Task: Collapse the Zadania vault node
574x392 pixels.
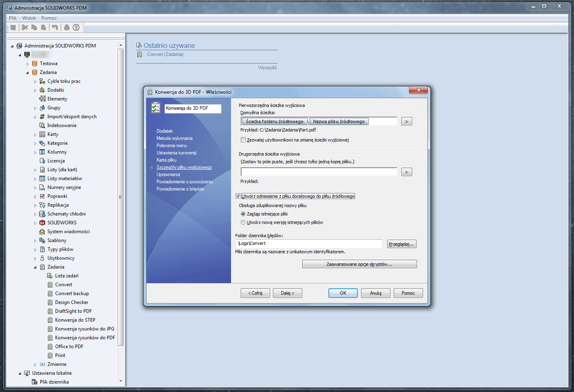Action: pyautogui.click(x=27, y=72)
